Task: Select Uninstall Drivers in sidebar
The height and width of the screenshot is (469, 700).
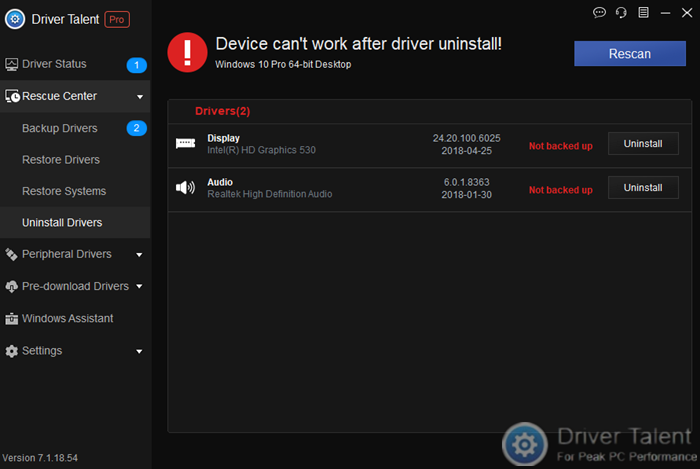Action: coord(75,222)
